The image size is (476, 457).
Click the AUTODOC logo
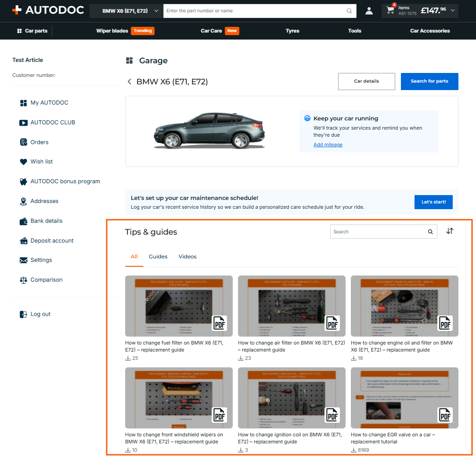(48, 10)
